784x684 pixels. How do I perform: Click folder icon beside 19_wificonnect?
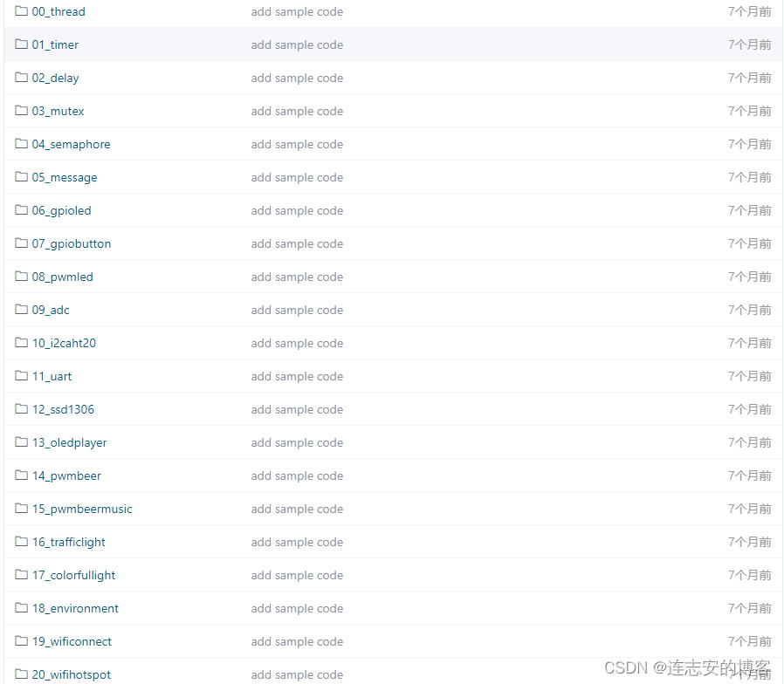pyautogui.click(x=21, y=640)
